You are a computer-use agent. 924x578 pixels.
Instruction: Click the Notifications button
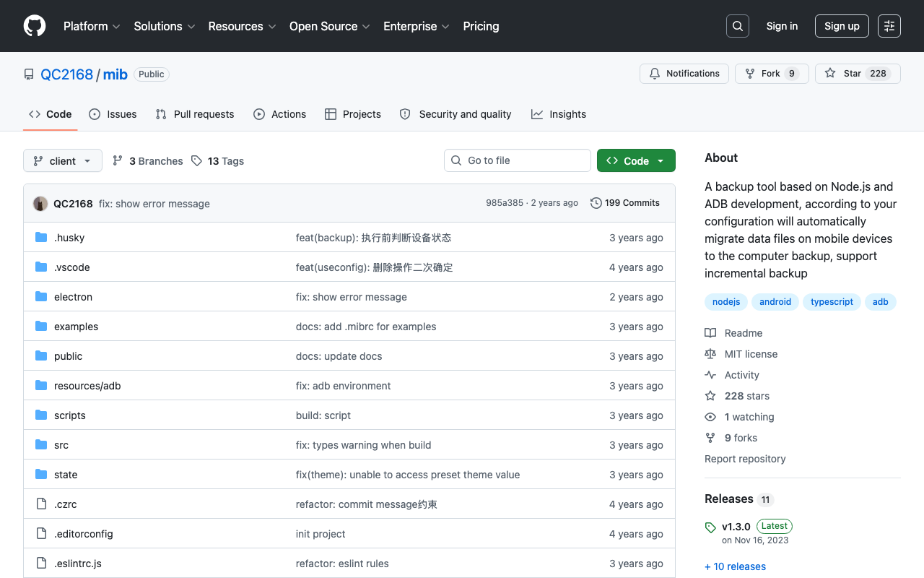684,74
